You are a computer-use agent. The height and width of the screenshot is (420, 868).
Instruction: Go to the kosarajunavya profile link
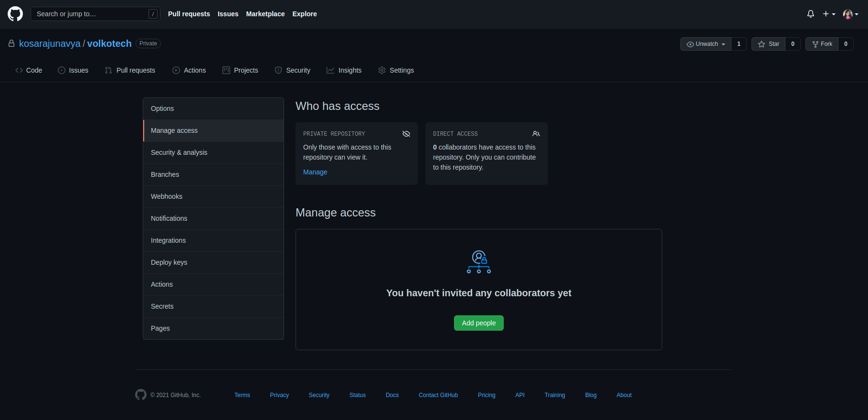[x=50, y=43]
